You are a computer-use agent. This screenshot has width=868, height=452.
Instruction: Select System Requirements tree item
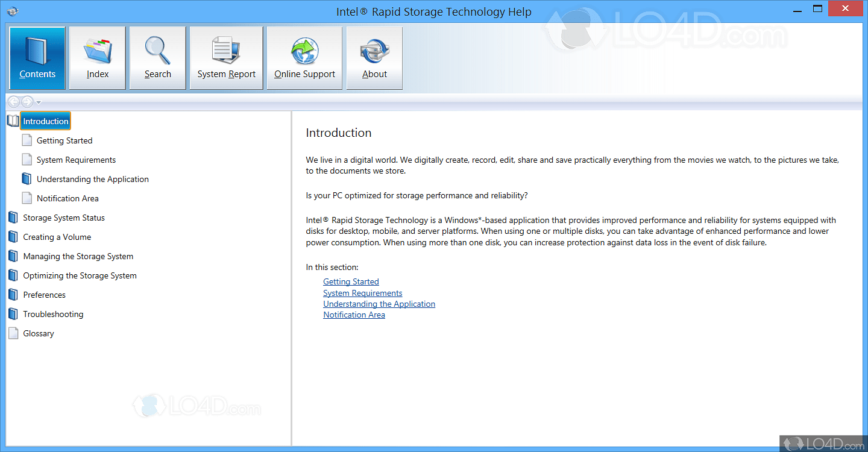coord(76,160)
